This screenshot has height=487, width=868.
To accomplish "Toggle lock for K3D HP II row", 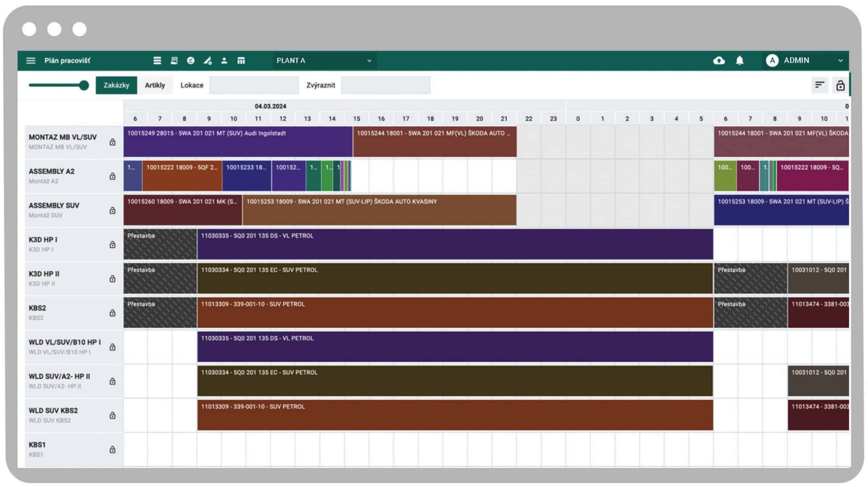I will [113, 279].
